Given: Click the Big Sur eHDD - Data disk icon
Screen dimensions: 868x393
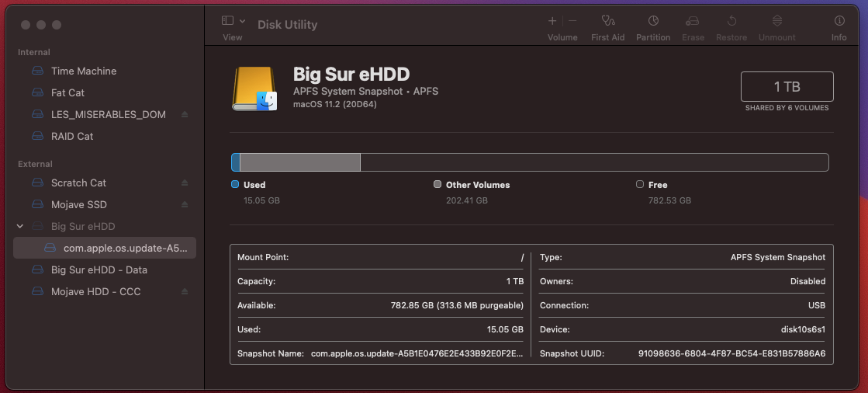Looking at the screenshot, I should (x=37, y=270).
